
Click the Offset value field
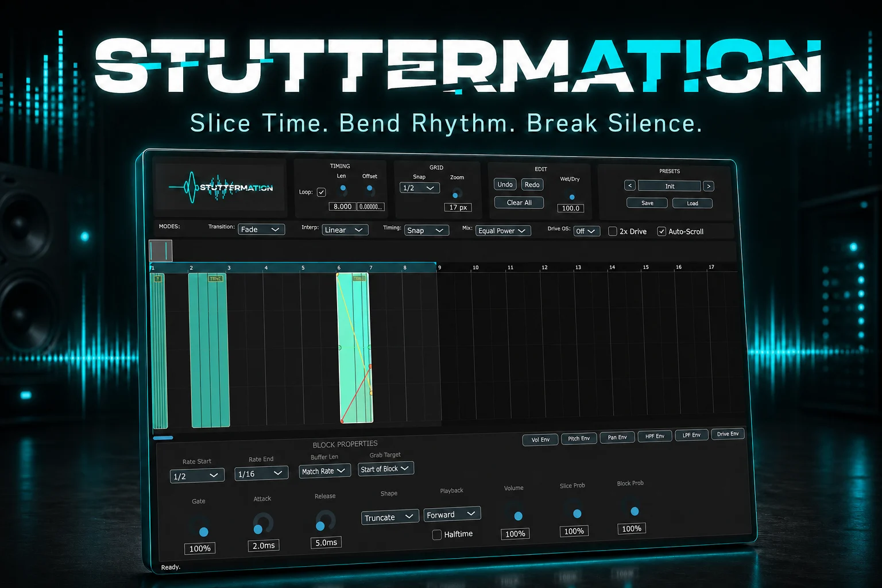371,207
